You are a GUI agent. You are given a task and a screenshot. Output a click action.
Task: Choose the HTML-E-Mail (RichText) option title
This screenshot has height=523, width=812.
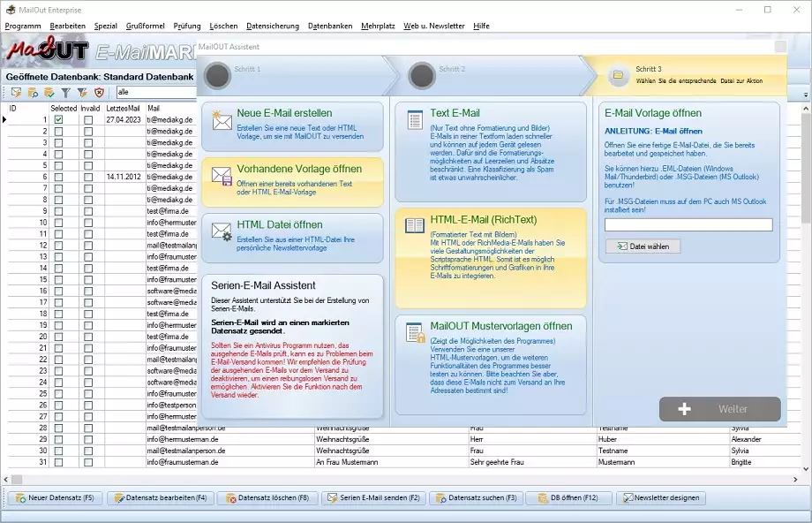[484, 220]
